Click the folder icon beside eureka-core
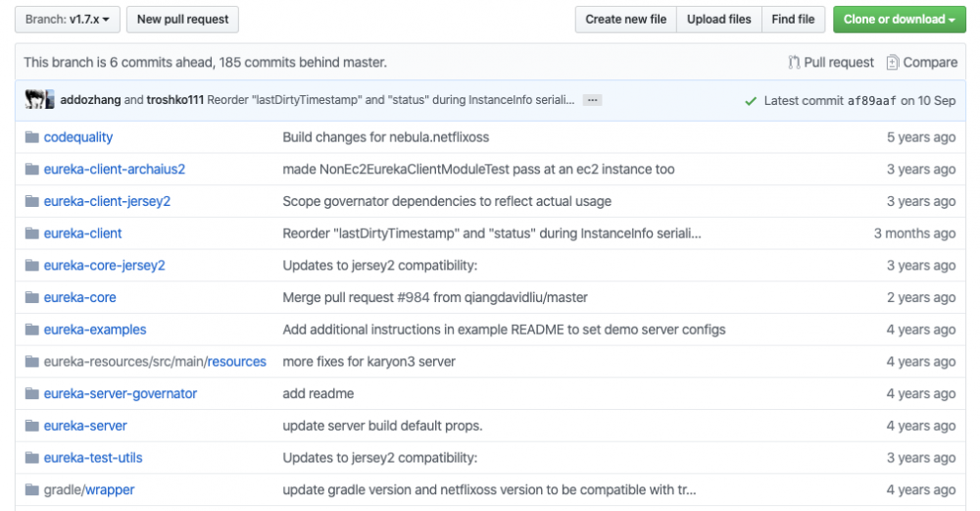The height and width of the screenshot is (511, 980). [32, 297]
